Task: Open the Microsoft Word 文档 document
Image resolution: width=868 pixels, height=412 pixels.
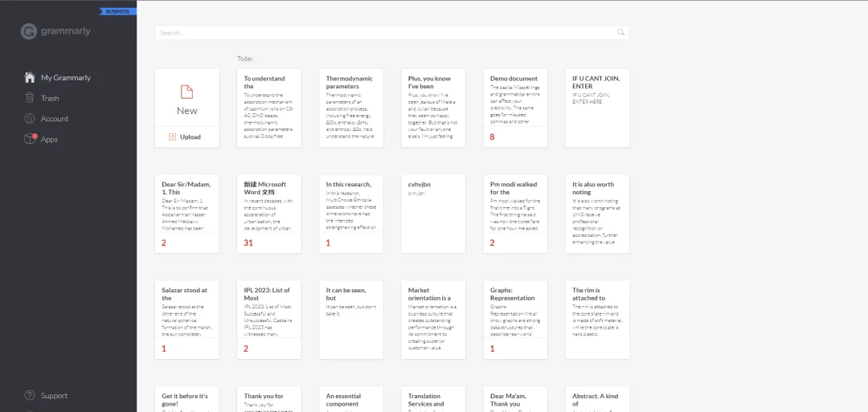Action: point(269,214)
